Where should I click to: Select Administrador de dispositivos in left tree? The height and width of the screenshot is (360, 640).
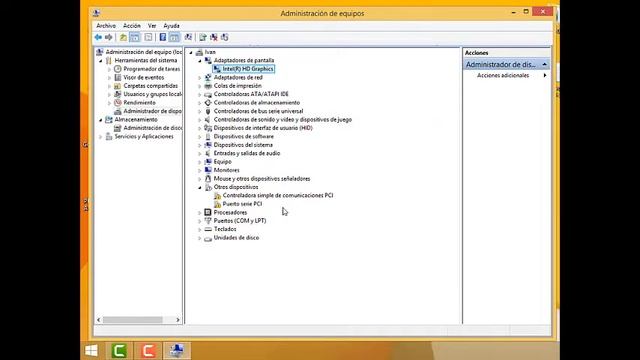[152, 111]
